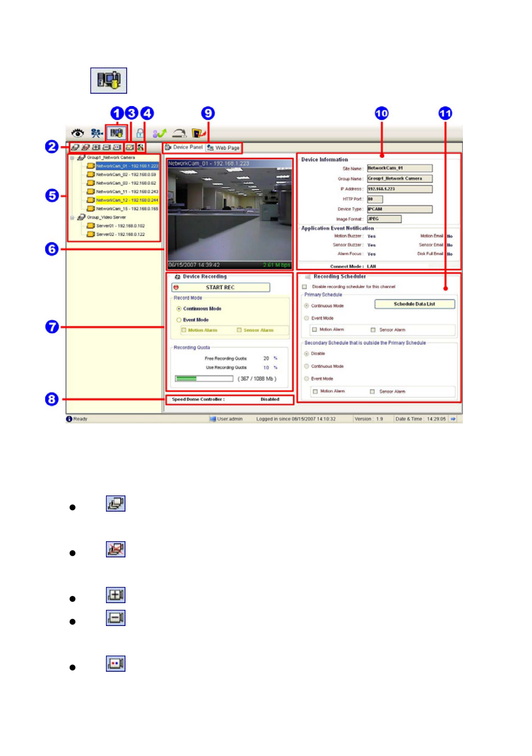The image size is (532, 756).
Task: Click the Image Format JPEG field
Action: (384, 219)
